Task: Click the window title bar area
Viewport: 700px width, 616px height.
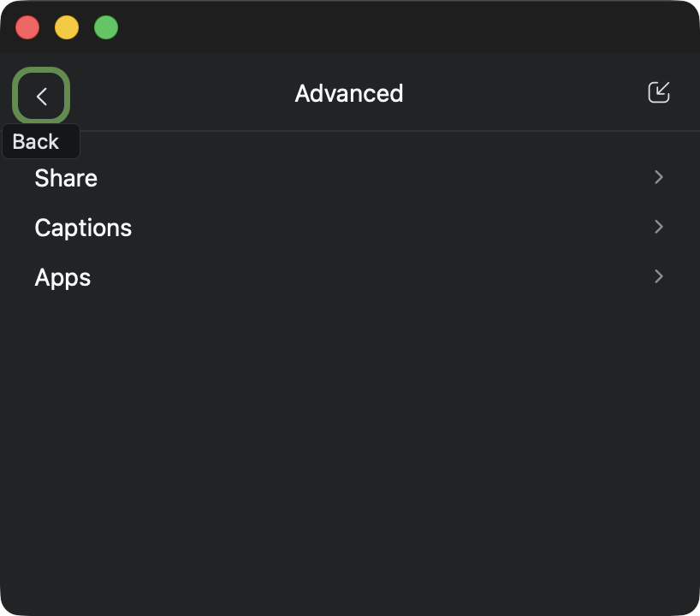Action: pyautogui.click(x=385, y=27)
